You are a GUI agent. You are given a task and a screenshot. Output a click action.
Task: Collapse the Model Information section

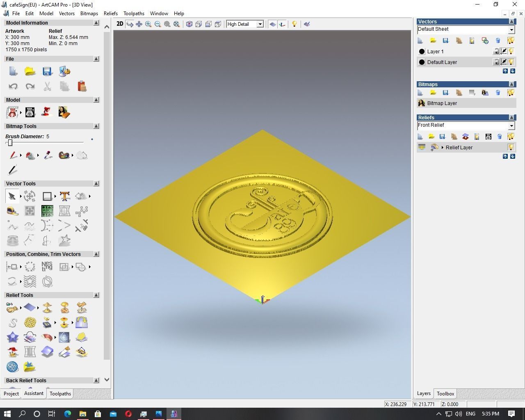coord(96,23)
